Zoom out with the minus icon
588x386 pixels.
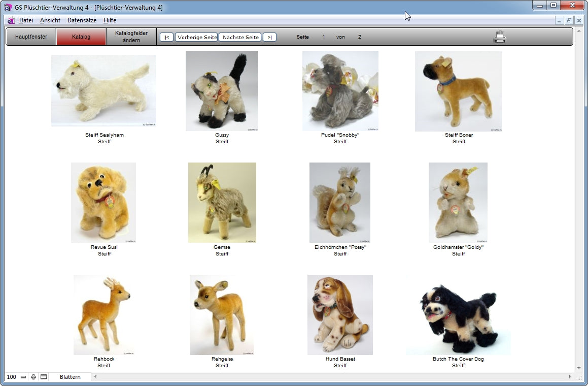coord(23,377)
